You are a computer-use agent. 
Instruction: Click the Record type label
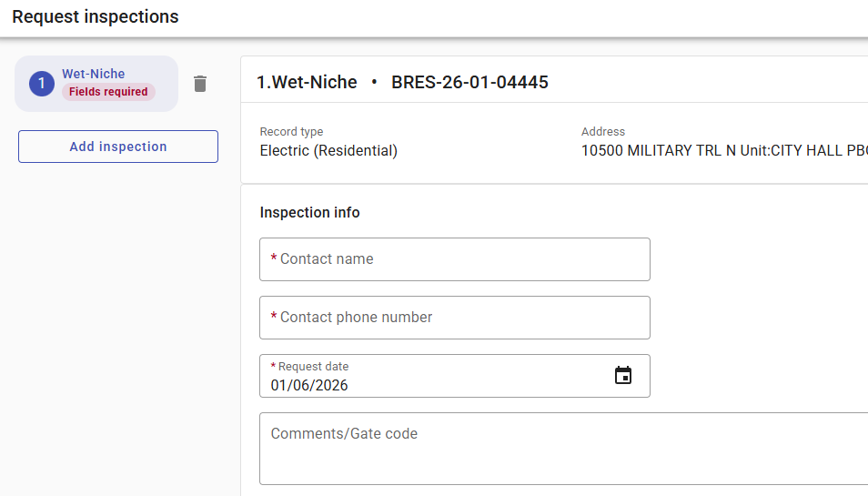pyautogui.click(x=291, y=132)
